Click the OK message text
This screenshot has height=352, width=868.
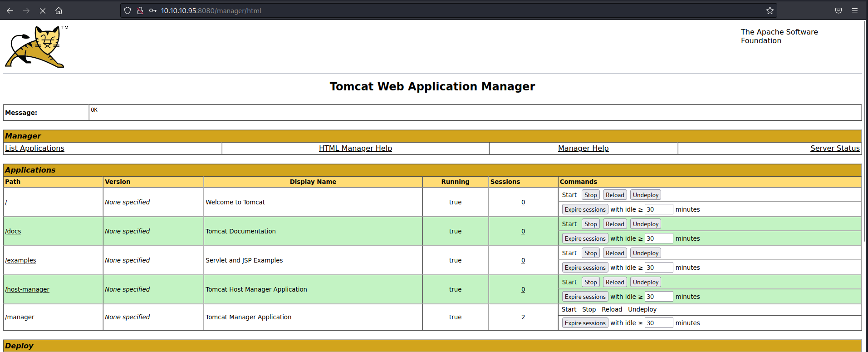point(94,110)
